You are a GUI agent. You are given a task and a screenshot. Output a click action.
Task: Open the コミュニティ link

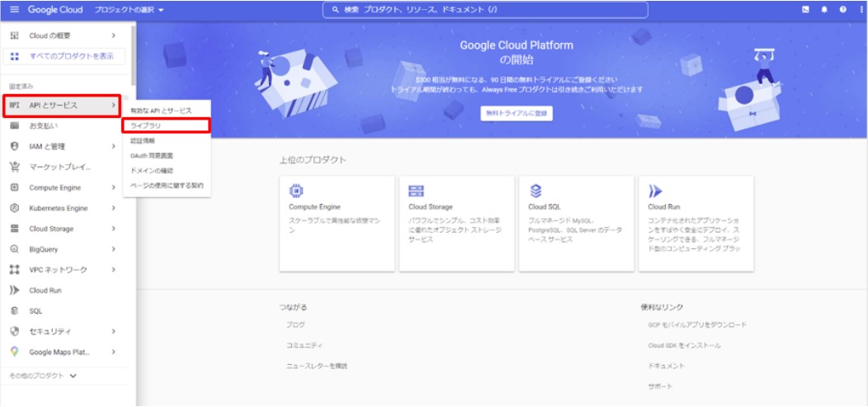tap(304, 345)
